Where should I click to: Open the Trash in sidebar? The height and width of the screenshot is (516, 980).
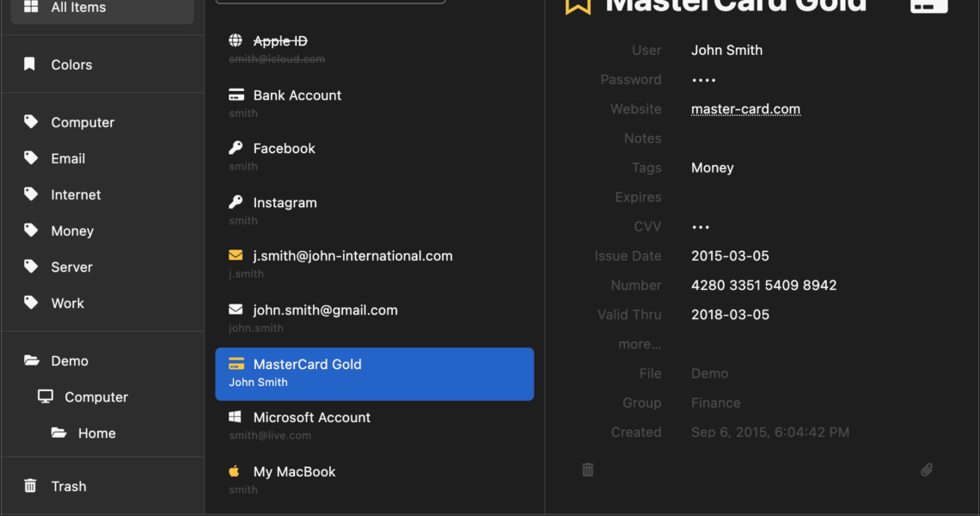(68, 486)
